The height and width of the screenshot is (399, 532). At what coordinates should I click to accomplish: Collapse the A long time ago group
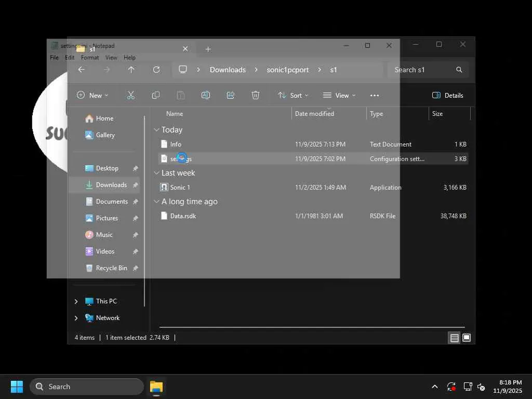pos(156,201)
